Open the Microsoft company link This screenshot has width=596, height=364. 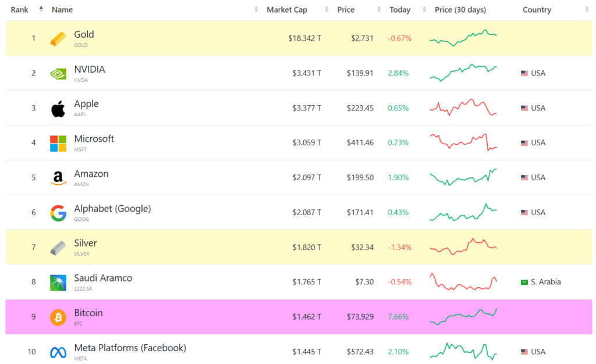coord(94,139)
